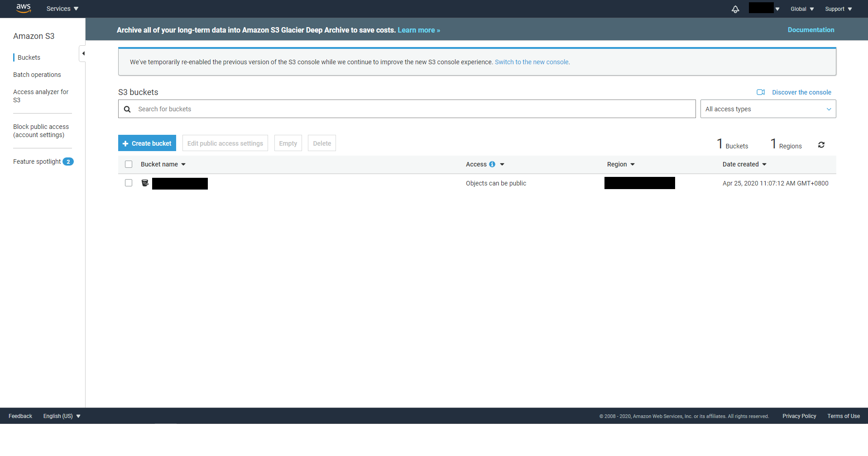Click the Empty button
Screen dimensions: 868x456
pyautogui.click(x=288, y=143)
